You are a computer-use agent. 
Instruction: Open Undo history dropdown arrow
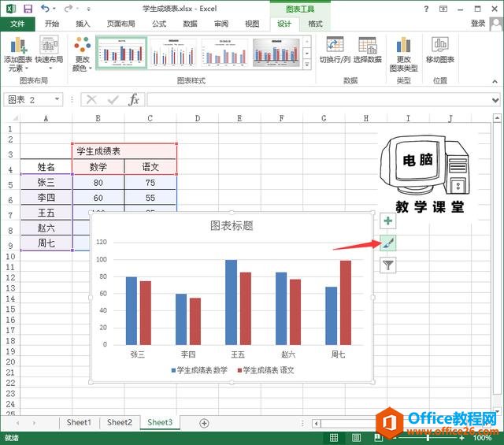54,9
